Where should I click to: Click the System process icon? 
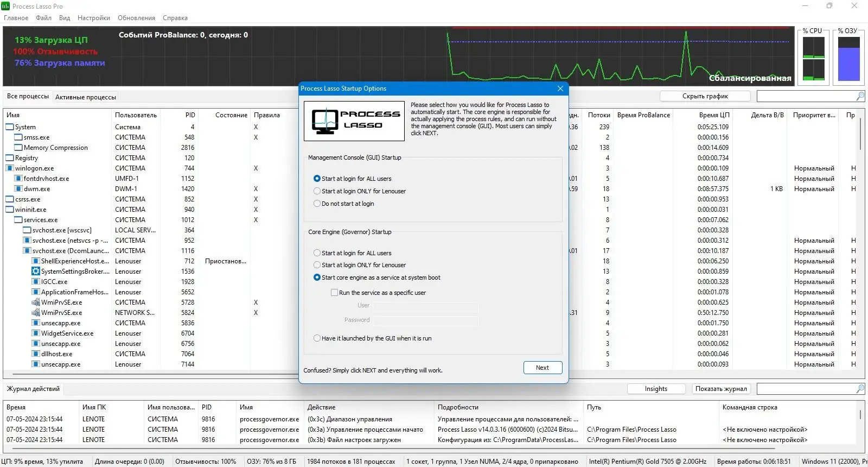tap(10, 127)
